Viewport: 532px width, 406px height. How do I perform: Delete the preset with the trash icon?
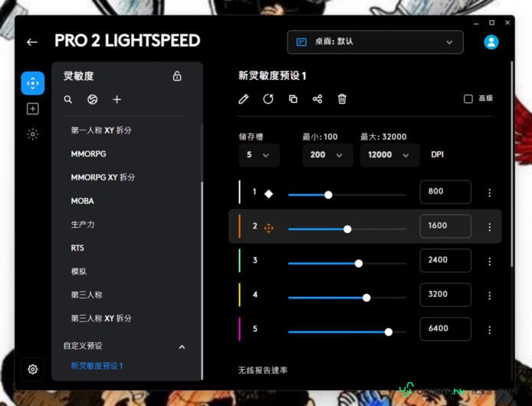pyautogui.click(x=342, y=99)
